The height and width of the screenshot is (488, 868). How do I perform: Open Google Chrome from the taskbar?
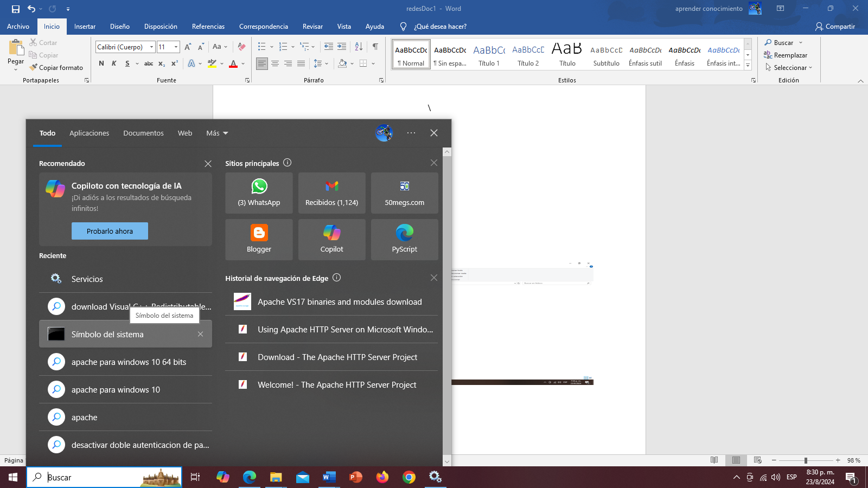pyautogui.click(x=409, y=477)
